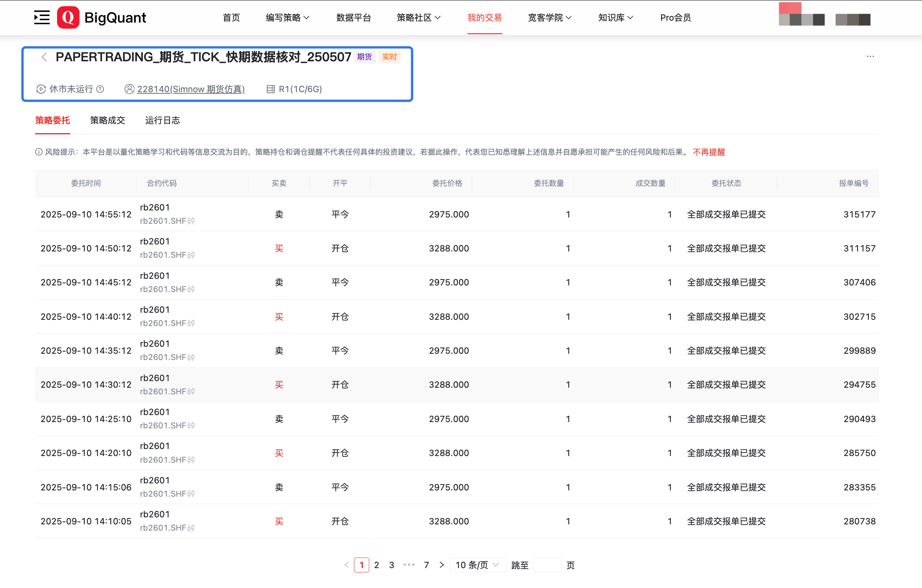Click the help icon next to 休市未运行
The image size is (922, 588).
100,89
